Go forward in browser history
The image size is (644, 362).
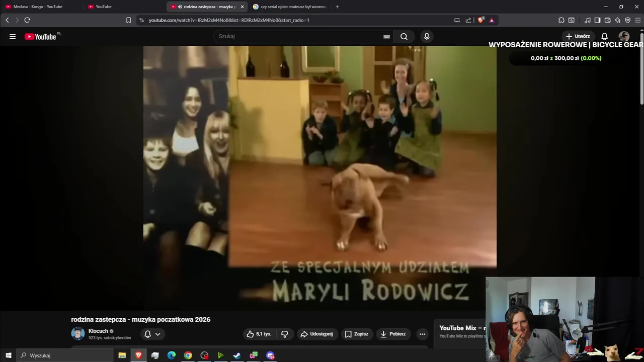pyautogui.click(x=17, y=20)
